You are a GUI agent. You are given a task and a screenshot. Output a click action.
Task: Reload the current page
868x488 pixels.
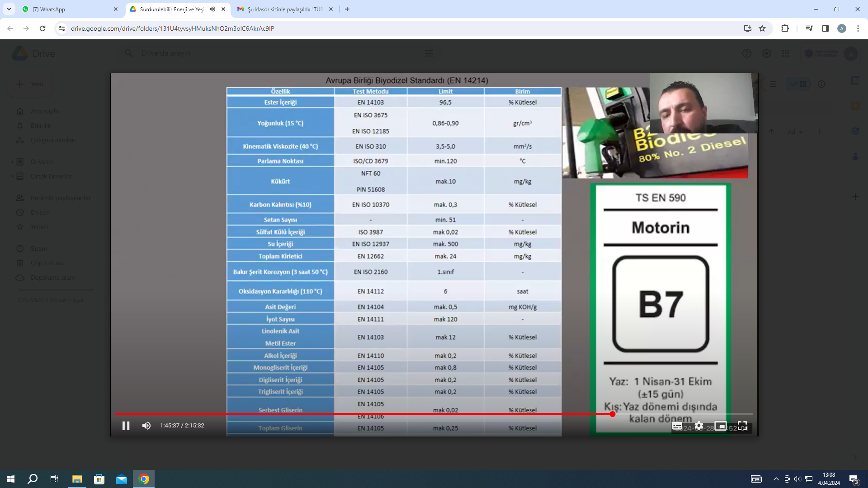(42, 28)
